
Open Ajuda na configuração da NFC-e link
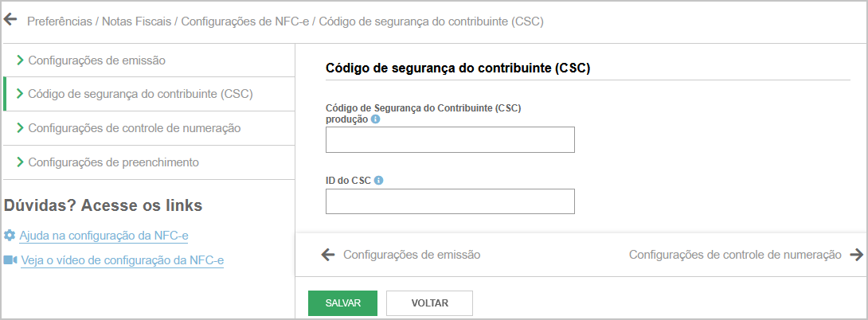click(x=104, y=236)
